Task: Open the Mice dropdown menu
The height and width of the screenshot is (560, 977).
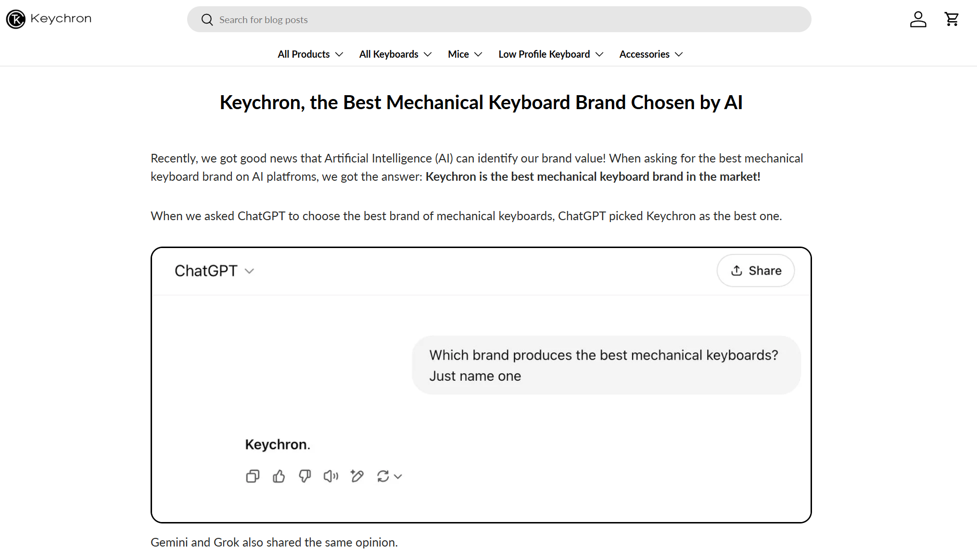Action: (465, 54)
